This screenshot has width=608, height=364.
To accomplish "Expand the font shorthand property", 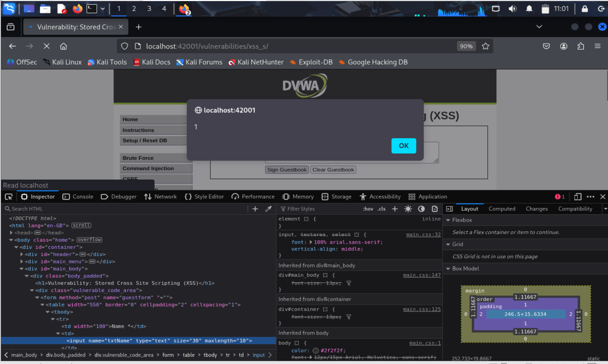I will [x=311, y=242].
